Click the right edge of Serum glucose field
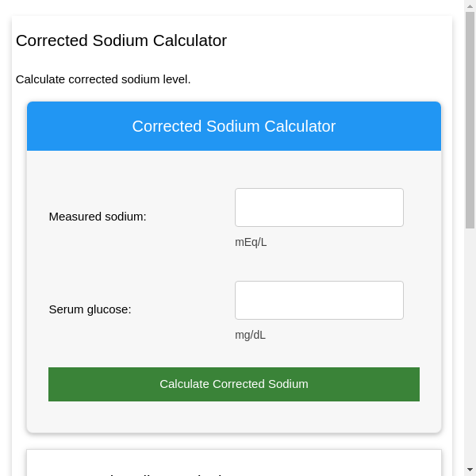 coord(399,300)
